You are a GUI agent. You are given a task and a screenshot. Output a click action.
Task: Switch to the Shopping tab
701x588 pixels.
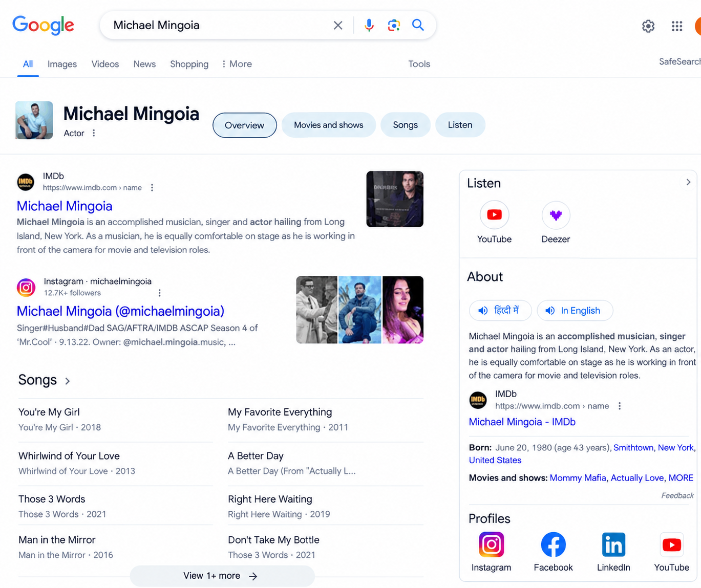(x=189, y=64)
